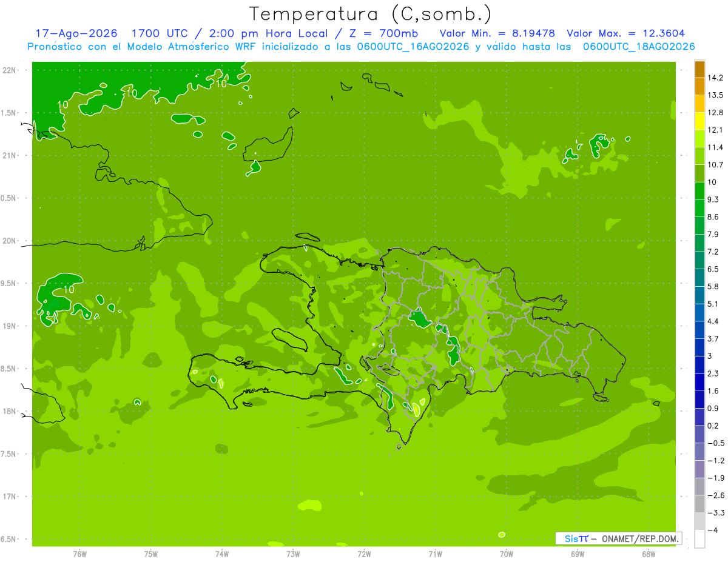The width and height of the screenshot is (728, 562).
Task: Click the "3.7" colorbar label
Action: tap(713, 339)
